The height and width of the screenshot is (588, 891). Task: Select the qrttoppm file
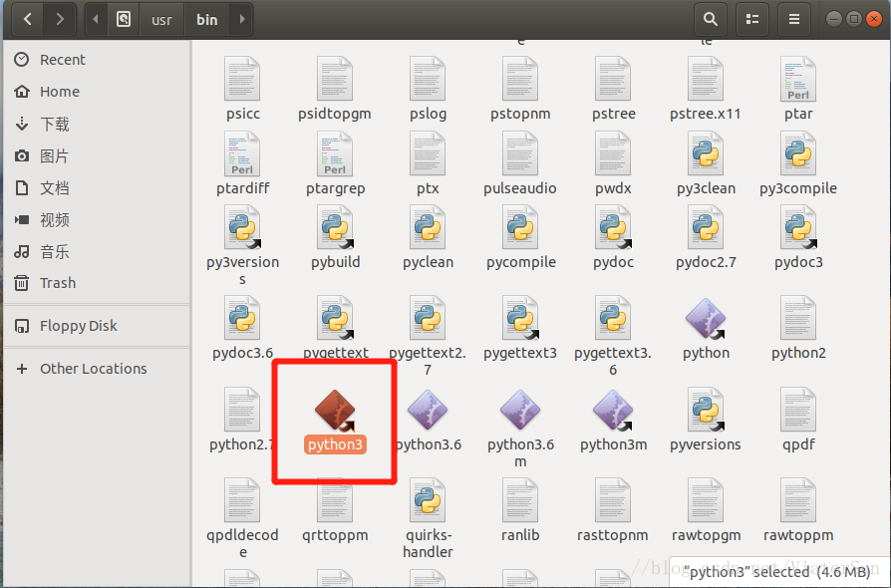click(335, 511)
